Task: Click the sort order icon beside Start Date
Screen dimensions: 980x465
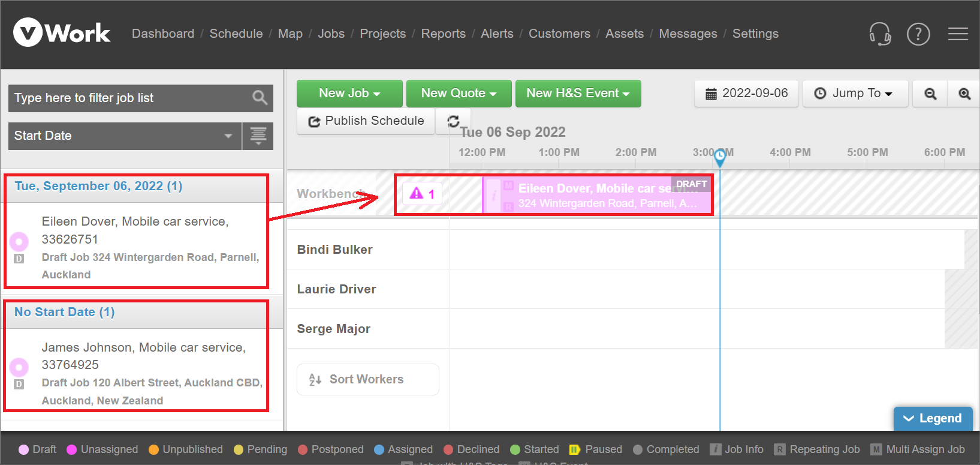Action: (x=258, y=136)
